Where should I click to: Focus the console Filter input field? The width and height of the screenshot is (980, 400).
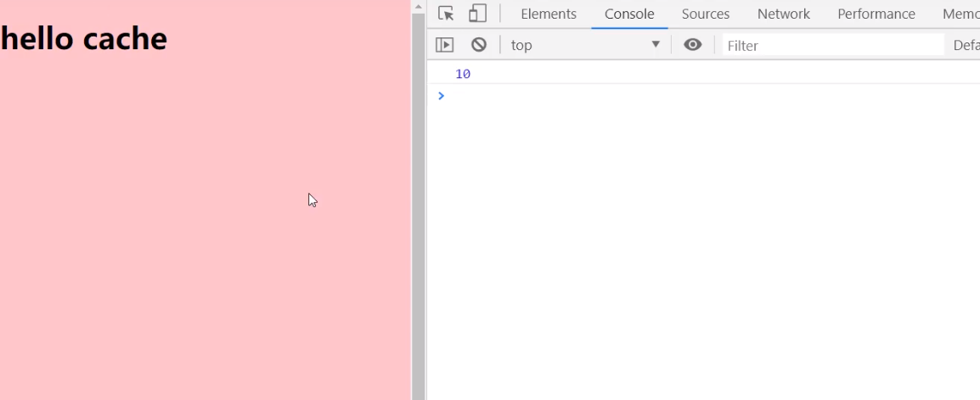tap(833, 45)
